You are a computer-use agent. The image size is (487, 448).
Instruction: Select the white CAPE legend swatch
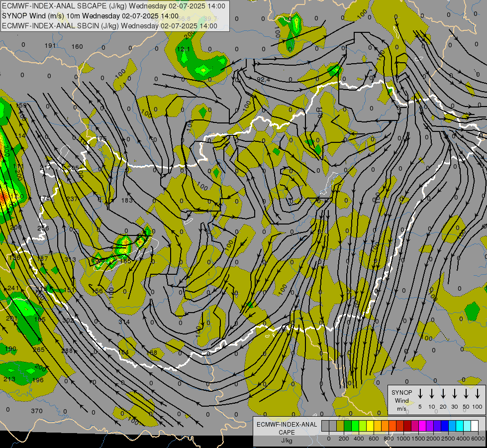(474, 426)
